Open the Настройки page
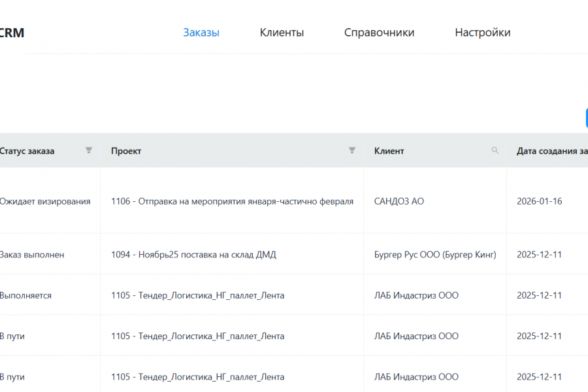The height and width of the screenshot is (392, 588). tap(483, 33)
